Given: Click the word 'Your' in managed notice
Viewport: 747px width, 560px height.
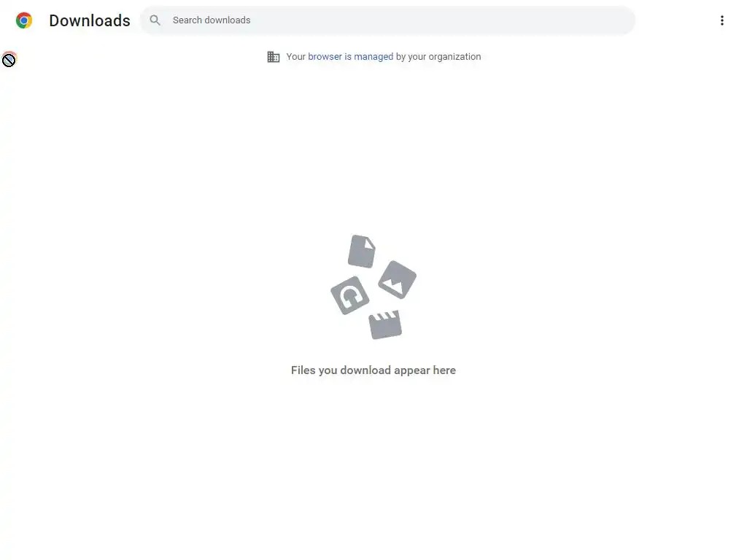Looking at the screenshot, I should click(296, 57).
